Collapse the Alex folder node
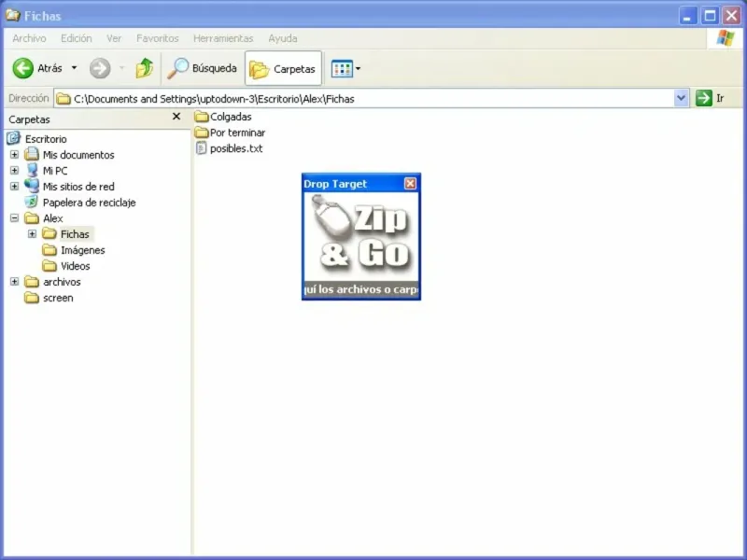 pyautogui.click(x=14, y=218)
